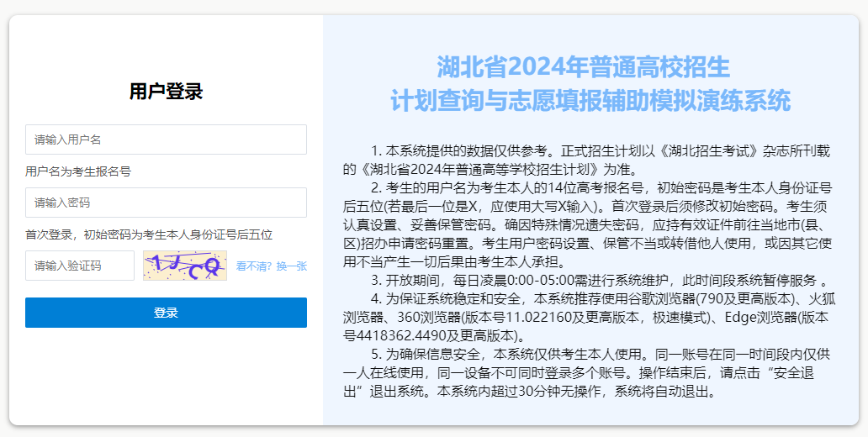Focus the password input field
The image size is (868, 437).
[166, 203]
